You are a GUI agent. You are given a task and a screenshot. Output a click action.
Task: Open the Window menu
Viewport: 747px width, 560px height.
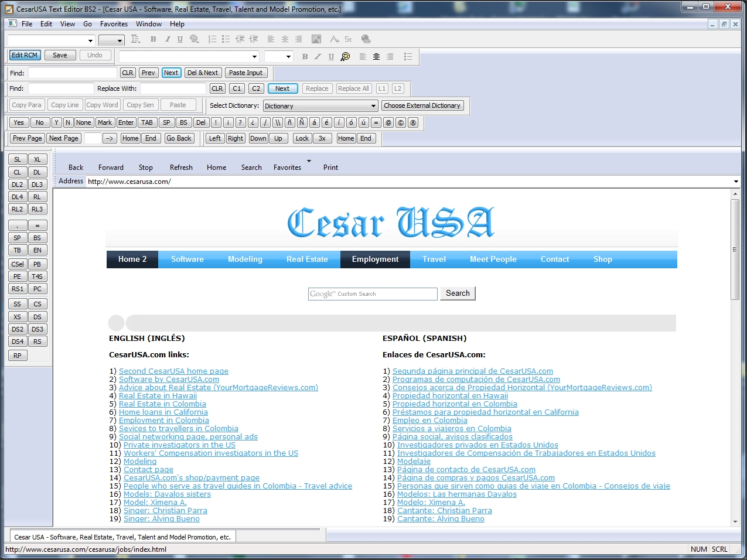point(149,24)
